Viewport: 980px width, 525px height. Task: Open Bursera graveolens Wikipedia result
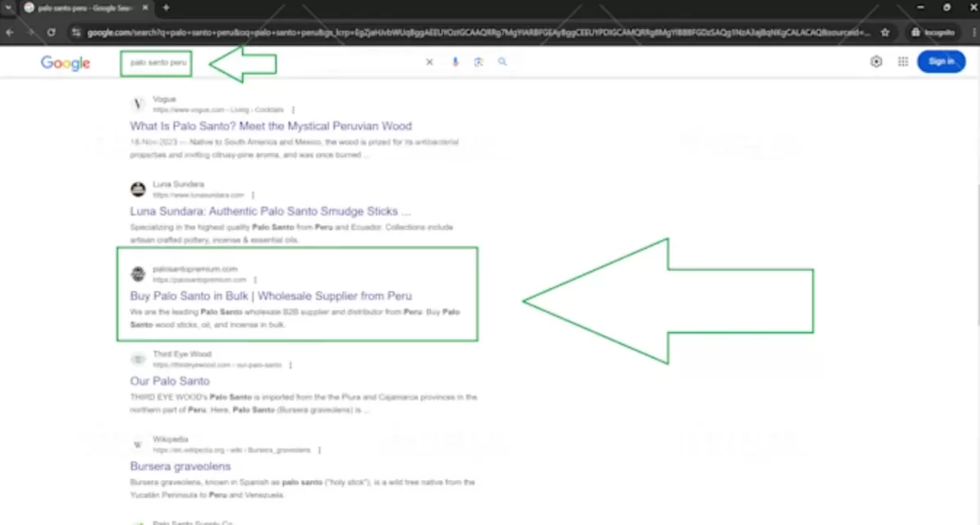[180, 466]
